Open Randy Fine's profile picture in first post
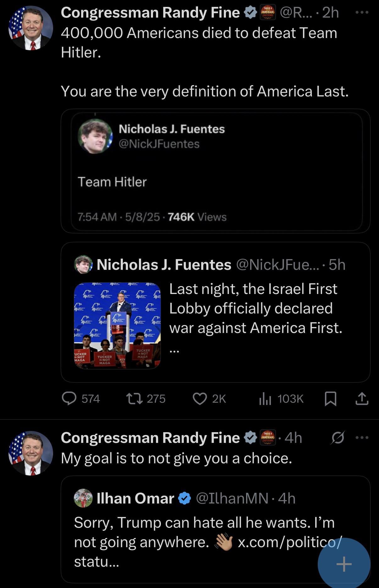The width and height of the screenshot is (379, 588). point(30,28)
